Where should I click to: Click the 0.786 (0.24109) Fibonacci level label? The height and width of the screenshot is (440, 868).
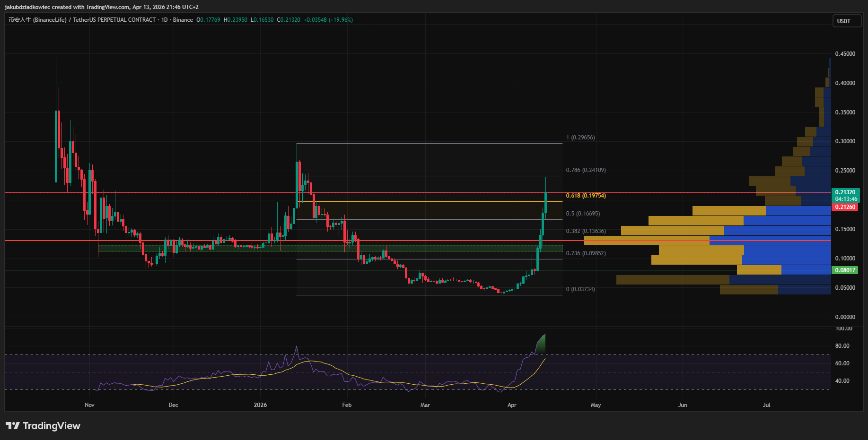[586, 170]
